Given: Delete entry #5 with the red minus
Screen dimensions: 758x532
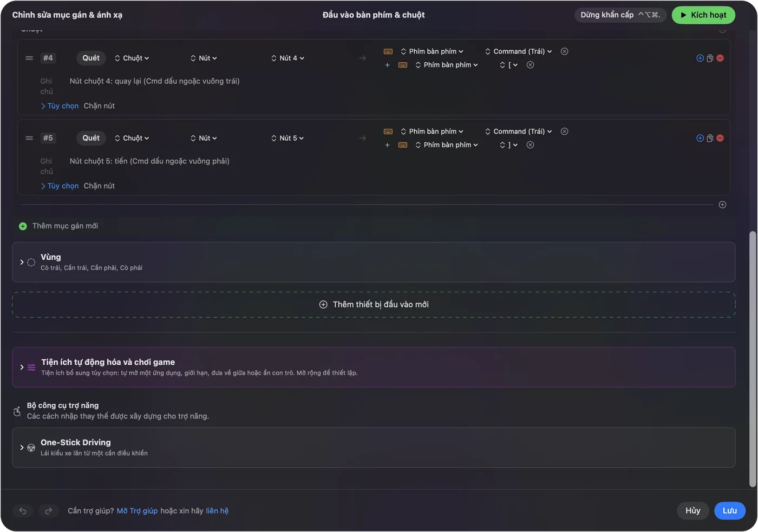Looking at the screenshot, I should pos(720,138).
